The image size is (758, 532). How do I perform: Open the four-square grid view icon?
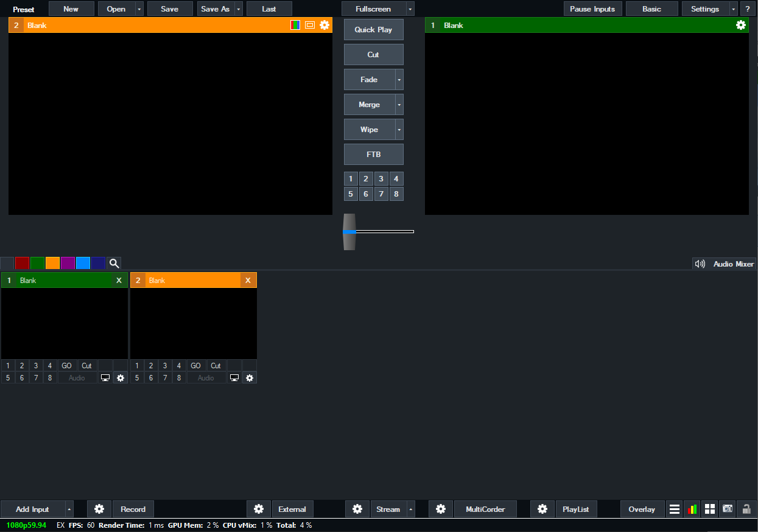pos(709,509)
